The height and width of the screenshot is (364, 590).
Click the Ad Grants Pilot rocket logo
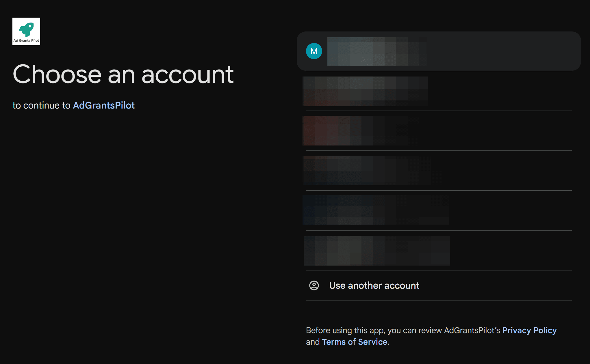pyautogui.click(x=26, y=31)
